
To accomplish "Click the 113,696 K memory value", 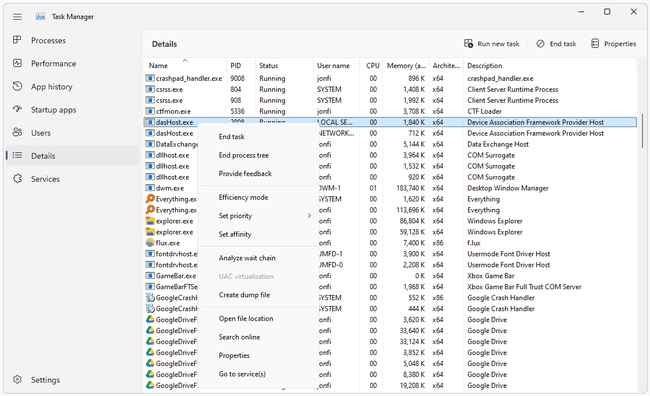I will (x=410, y=210).
